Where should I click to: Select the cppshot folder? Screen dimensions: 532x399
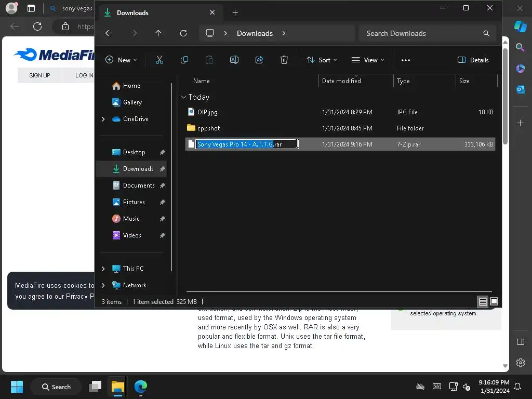[340, 128]
